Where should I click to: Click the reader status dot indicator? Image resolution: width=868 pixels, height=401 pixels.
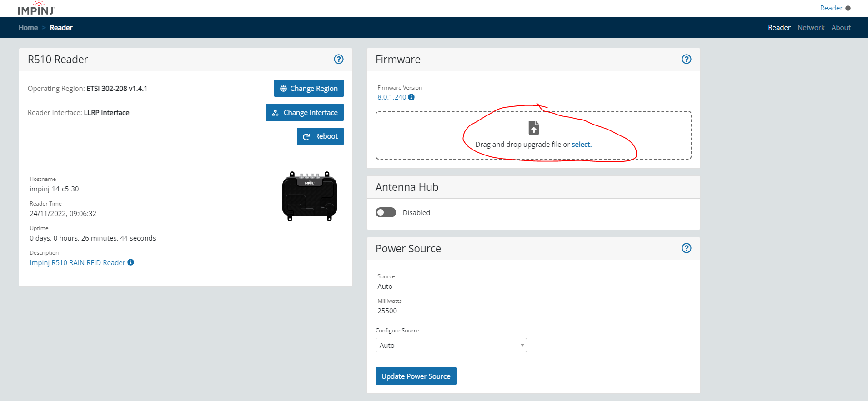click(848, 8)
